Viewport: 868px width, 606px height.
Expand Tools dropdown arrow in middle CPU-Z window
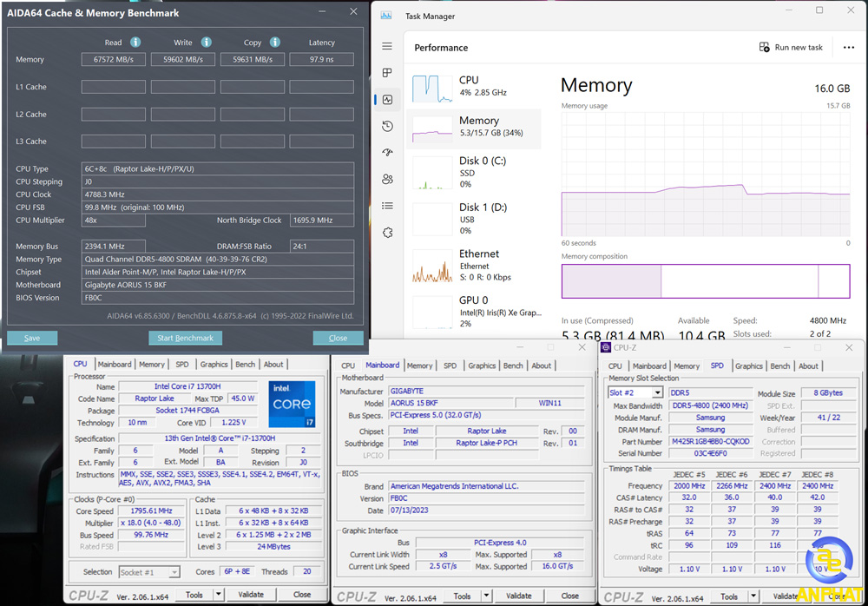point(486,596)
